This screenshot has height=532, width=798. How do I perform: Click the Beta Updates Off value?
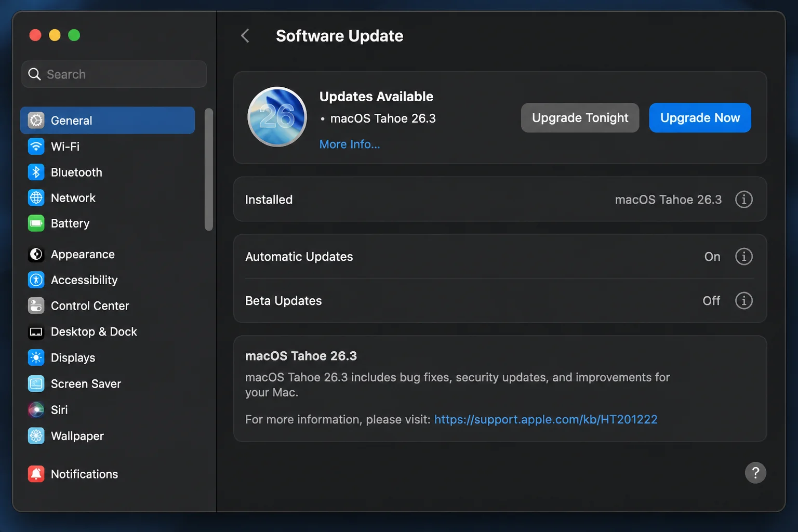click(711, 301)
